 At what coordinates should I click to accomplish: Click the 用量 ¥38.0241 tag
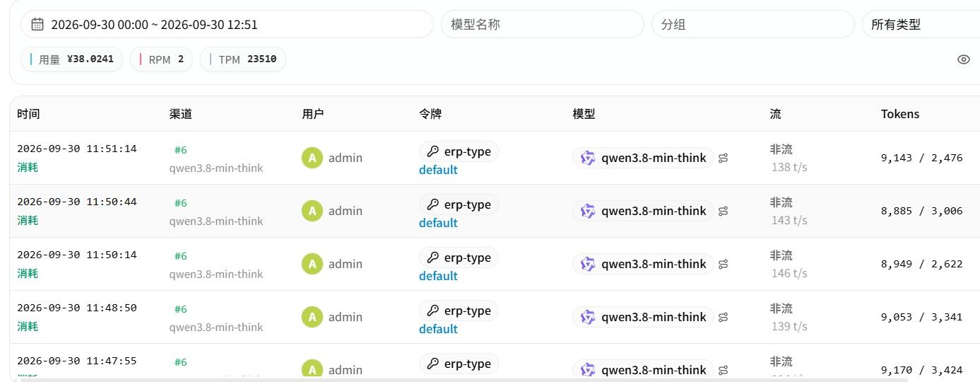71,59
